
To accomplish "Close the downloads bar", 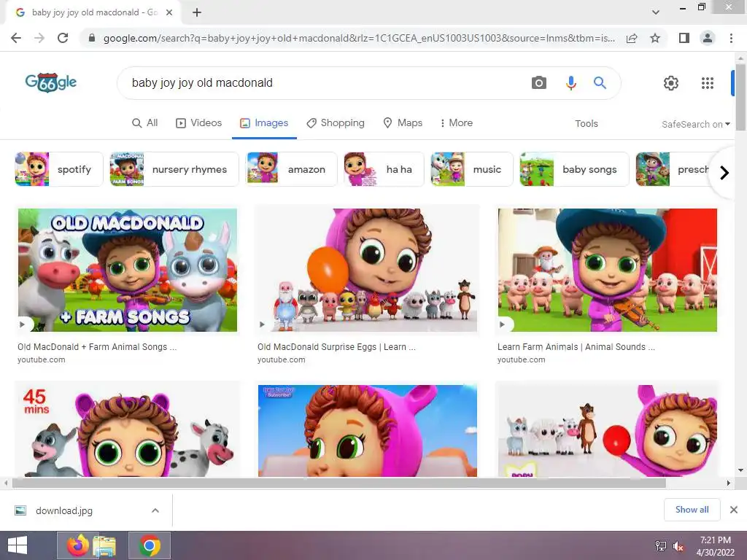I will [x=734, y=510].
